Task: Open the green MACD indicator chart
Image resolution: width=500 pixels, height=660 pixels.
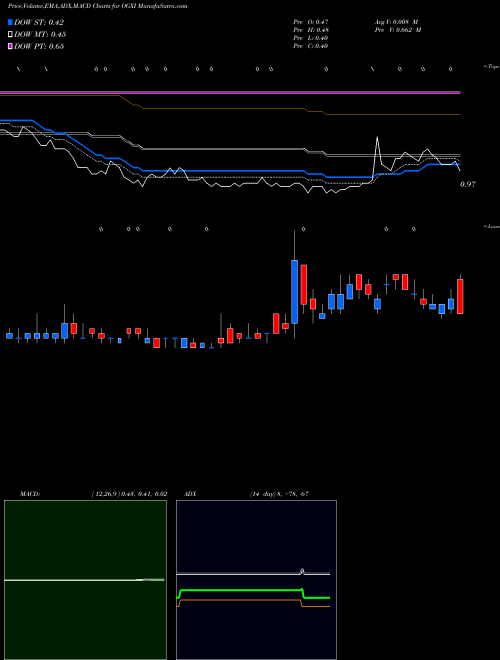Action: [85, 580]
